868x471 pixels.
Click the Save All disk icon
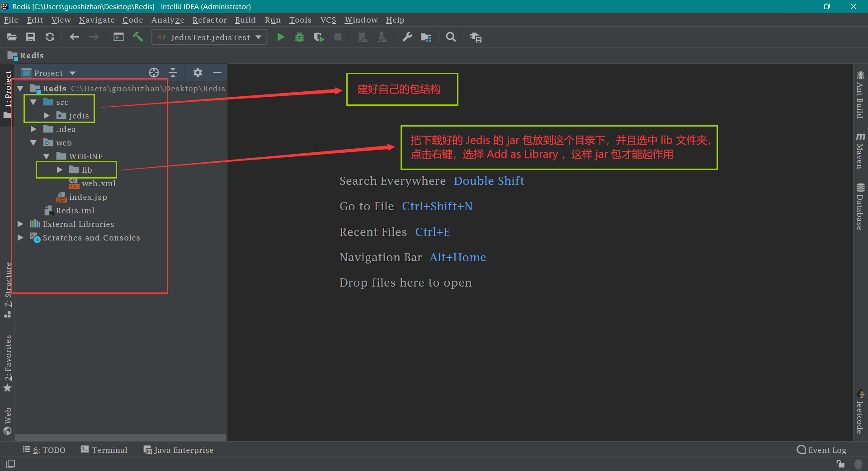coord(30,37)
